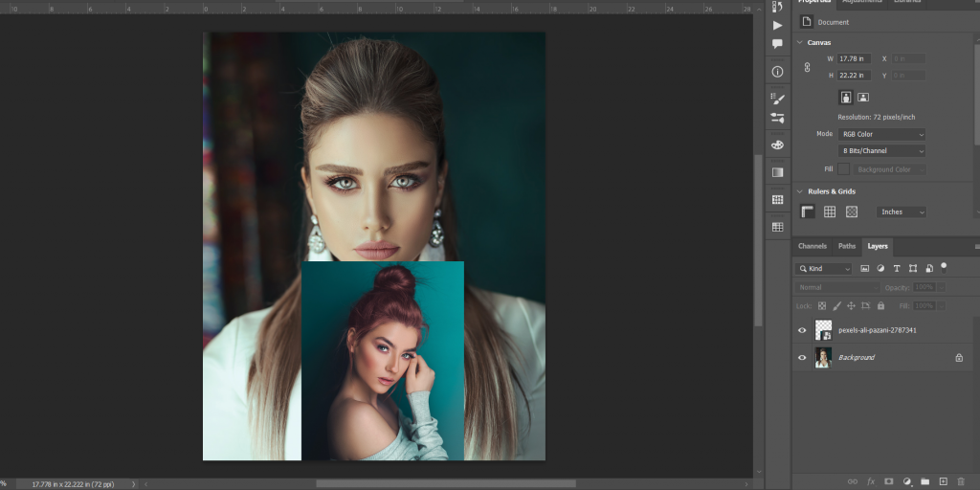
Task: Lock position move icon
Action: tap(851, 306)
